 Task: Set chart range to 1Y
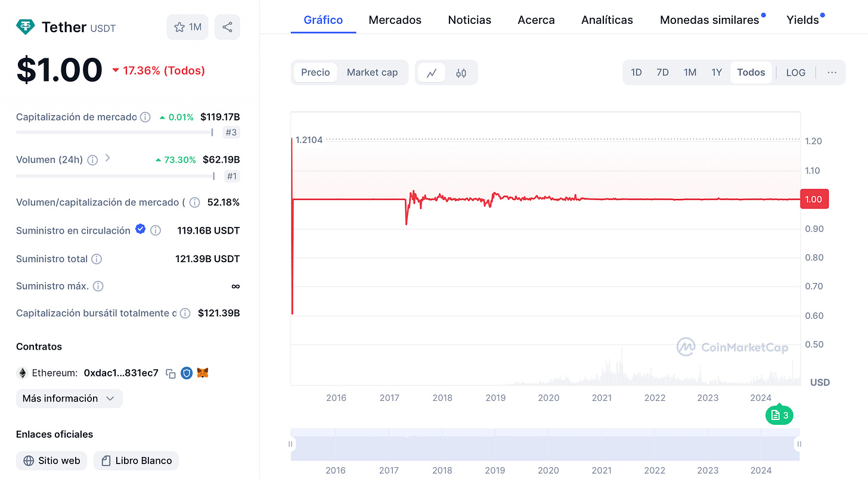tap(717, 72)
